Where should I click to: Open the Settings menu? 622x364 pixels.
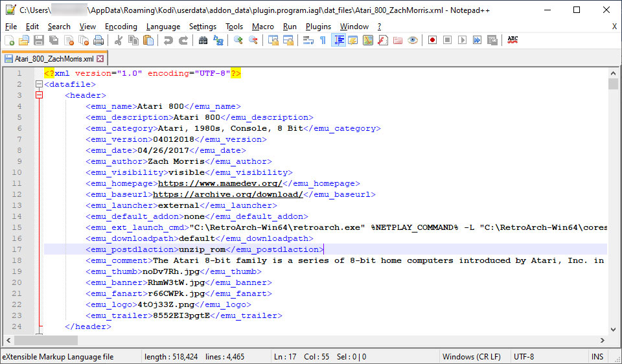[203, 27]
